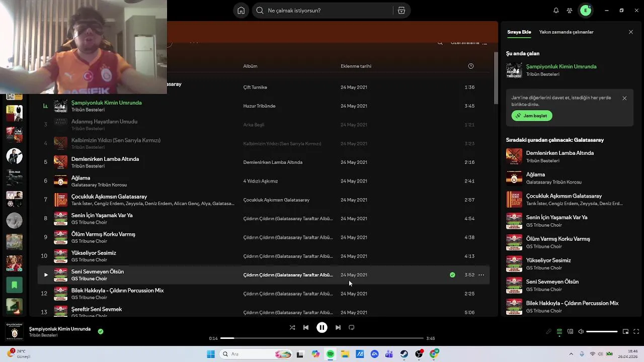Close the queue panel
The width and height of the screenshot is (644, 362).
click(x=631, y=32)
